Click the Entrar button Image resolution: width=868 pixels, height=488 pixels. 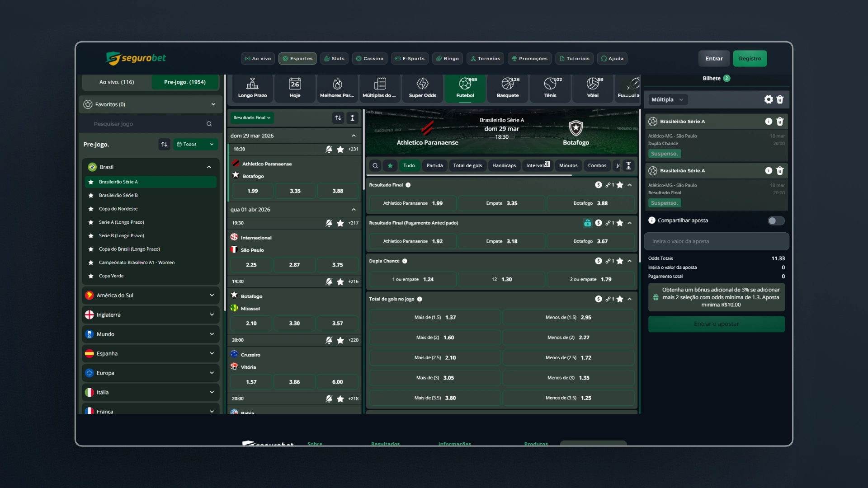click(x=714, y=58)
